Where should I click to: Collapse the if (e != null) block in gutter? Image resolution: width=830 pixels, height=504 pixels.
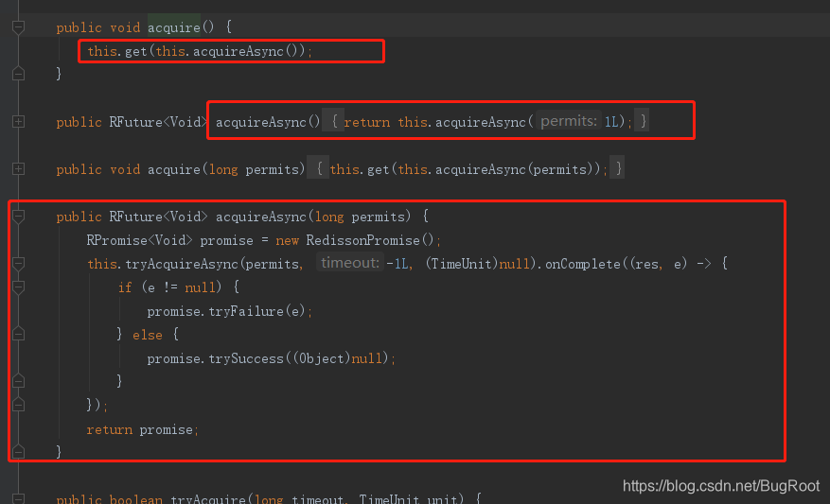pos(18,287)
